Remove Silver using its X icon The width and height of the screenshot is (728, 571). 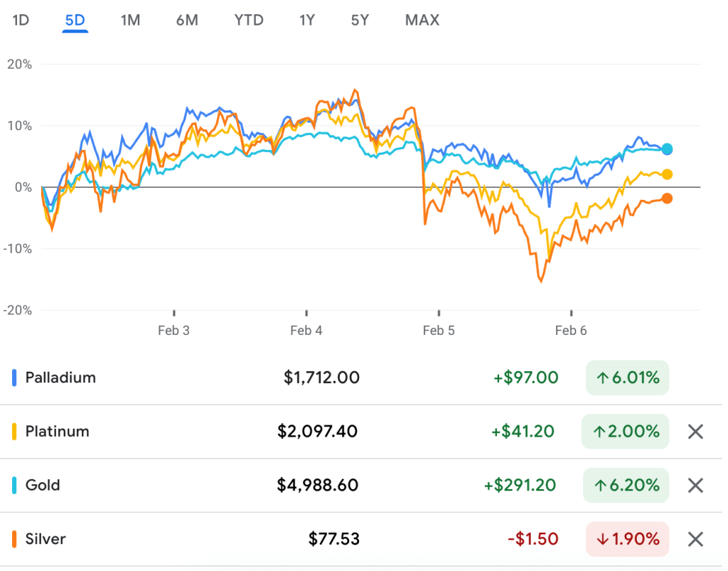(695, 539)
